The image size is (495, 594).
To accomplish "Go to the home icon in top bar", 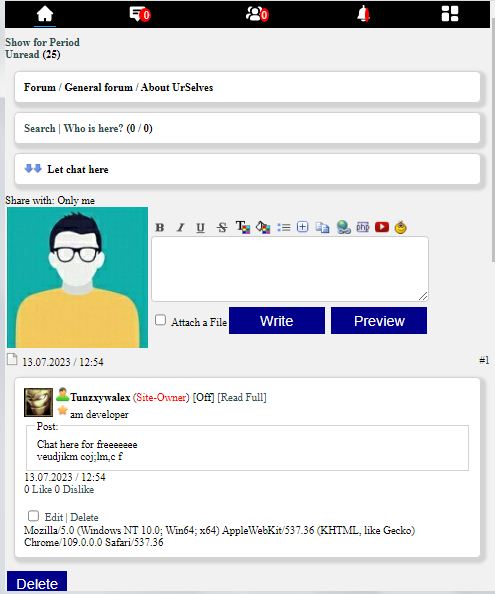I will coord(45,14).
